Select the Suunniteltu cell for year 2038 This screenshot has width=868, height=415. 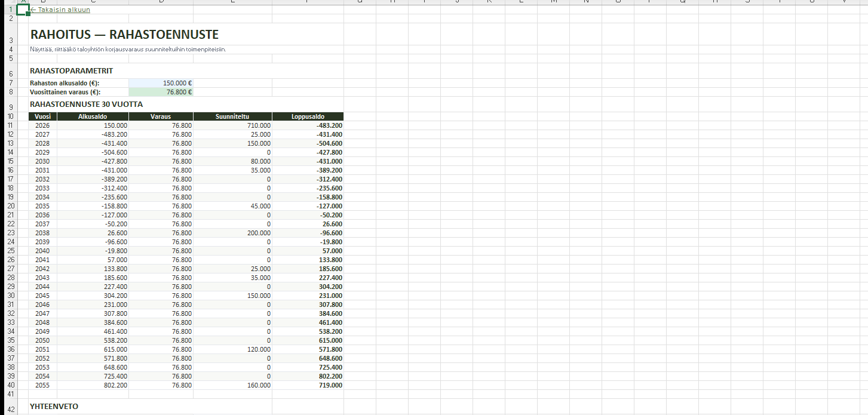[232, 233]
